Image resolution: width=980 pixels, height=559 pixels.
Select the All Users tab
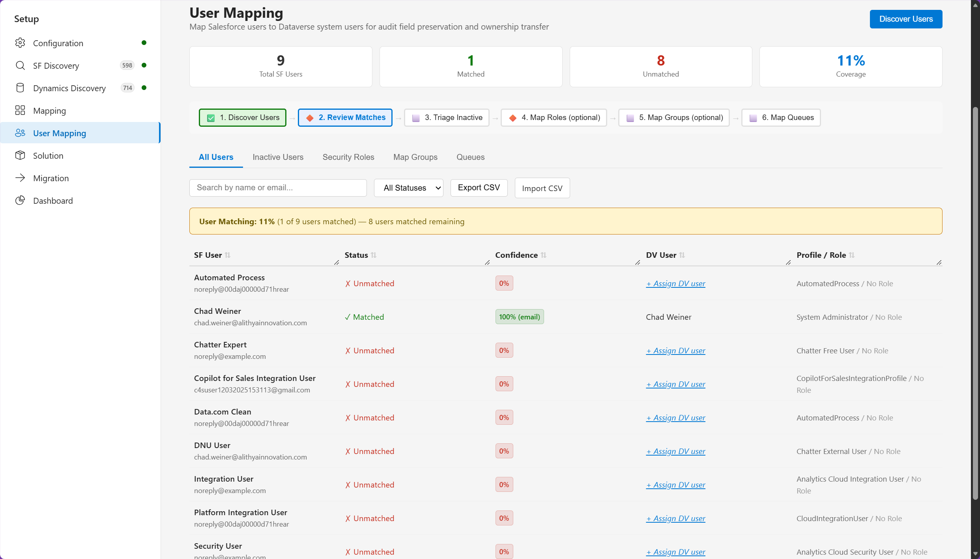[216, 157]
